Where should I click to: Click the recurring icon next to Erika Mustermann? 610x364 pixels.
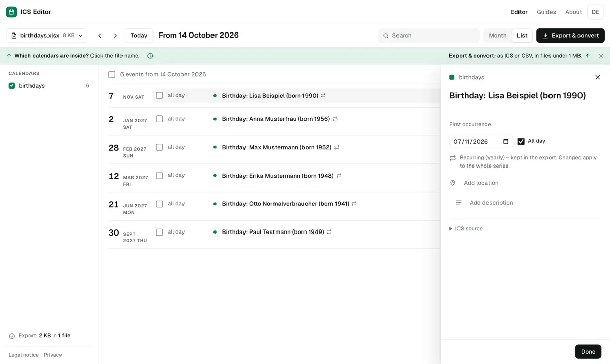coord(339,176)
